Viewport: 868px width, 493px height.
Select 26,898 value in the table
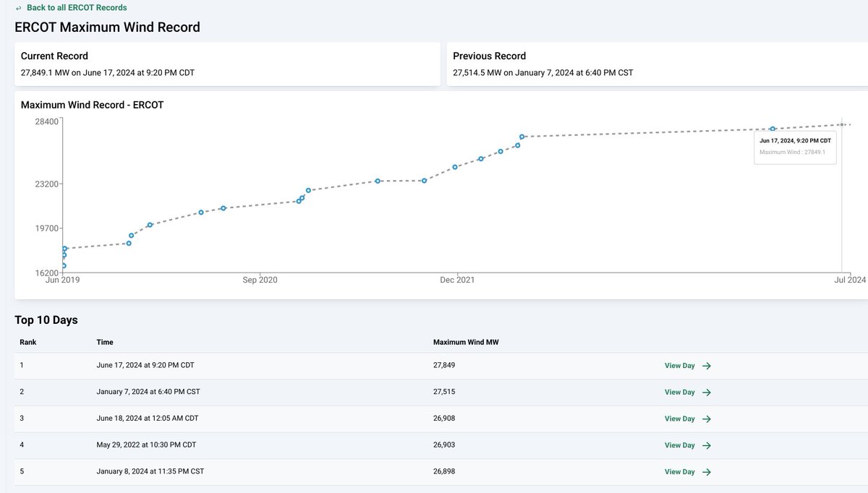[444, 471]
